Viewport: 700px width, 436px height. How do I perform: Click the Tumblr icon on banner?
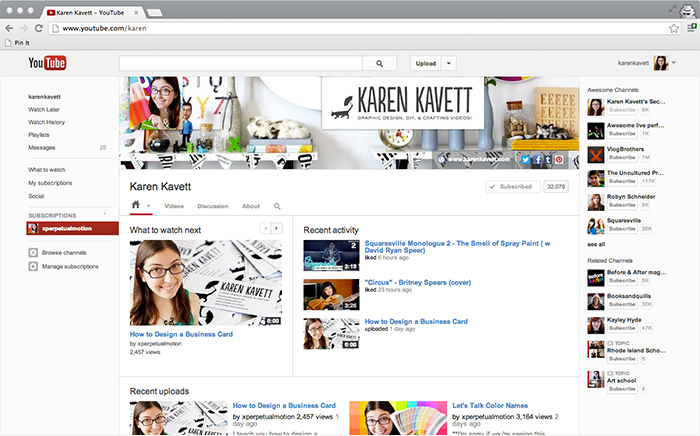pos(548,159)
